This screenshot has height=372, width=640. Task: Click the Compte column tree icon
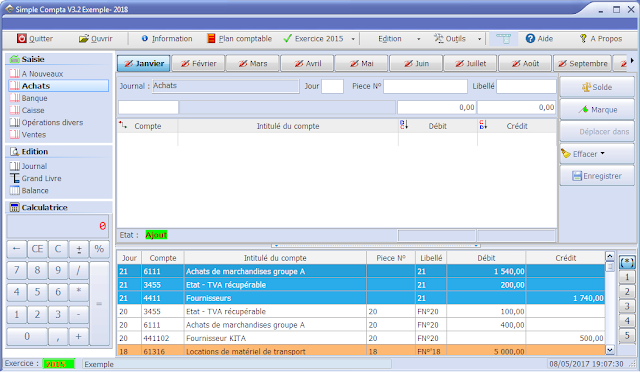[123, 125]
